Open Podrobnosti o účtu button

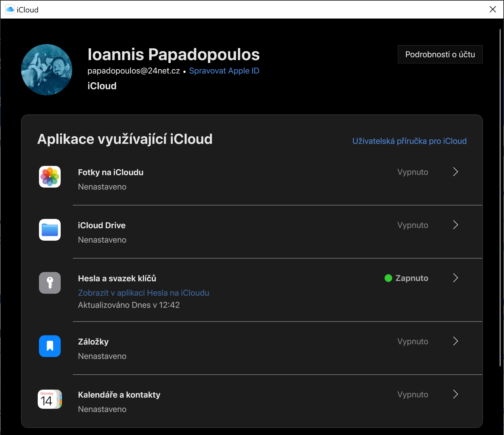click(440, 54)
